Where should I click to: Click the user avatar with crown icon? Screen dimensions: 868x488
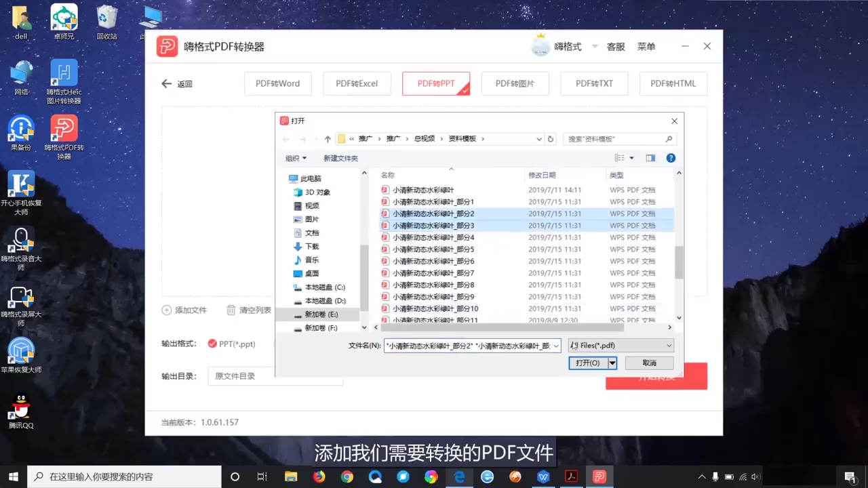pos(540,45)
